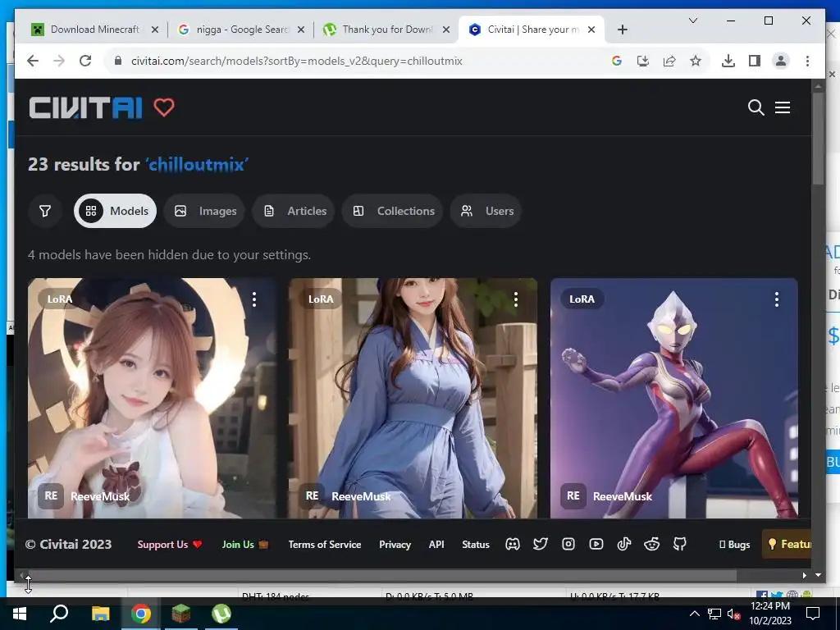Open Civitai GitHub icon in footer

[680, 545]
